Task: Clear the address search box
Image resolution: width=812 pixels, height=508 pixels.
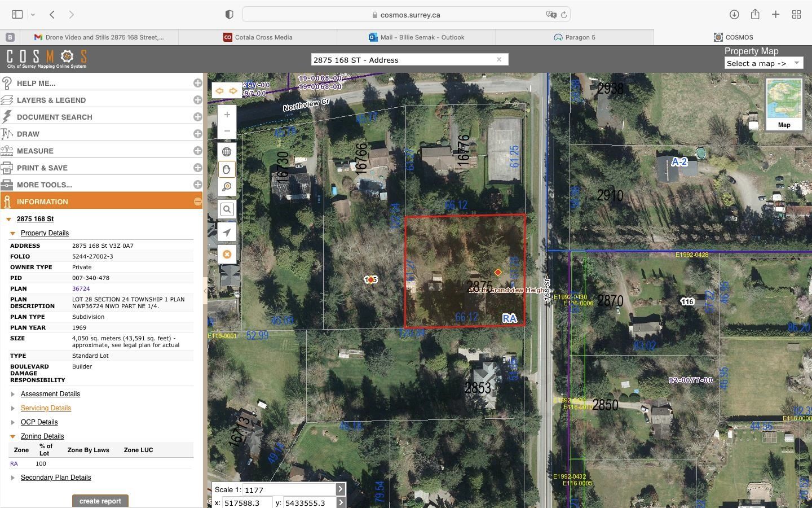Action: [499, 59]
